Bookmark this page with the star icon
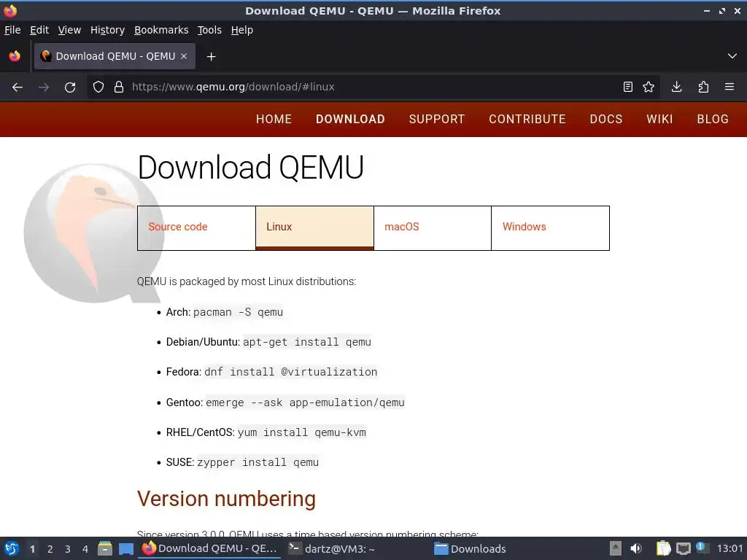747x560 pixels. pyautogui.click(x=649, y=87)
